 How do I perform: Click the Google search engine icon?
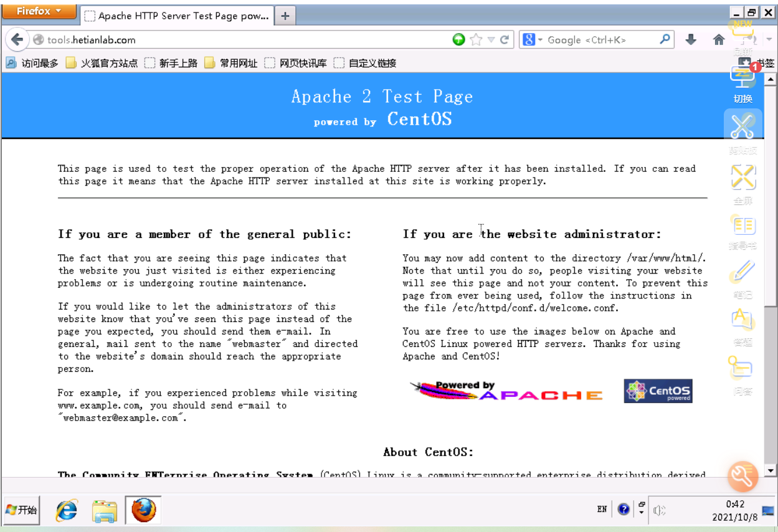tap(529, 40)
